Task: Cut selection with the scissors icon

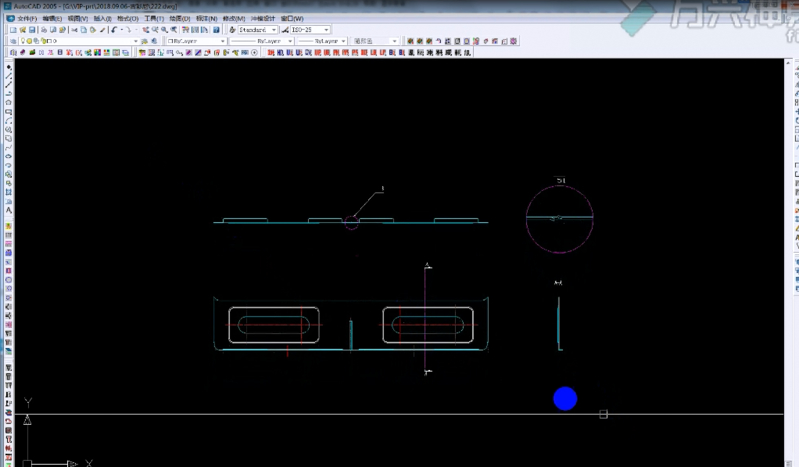Action: pos(74,30)
